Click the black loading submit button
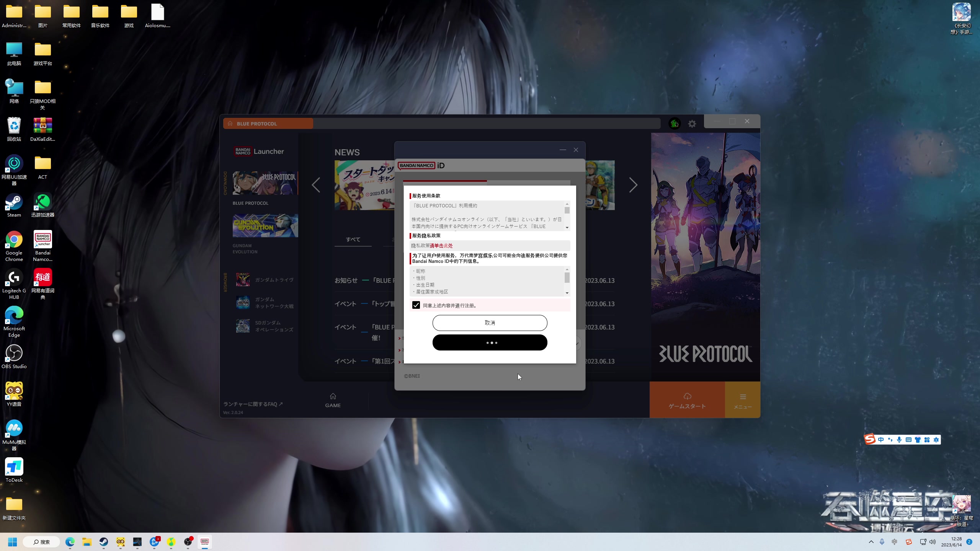Screen dimensions: 980x551 (x=490, y=342)
